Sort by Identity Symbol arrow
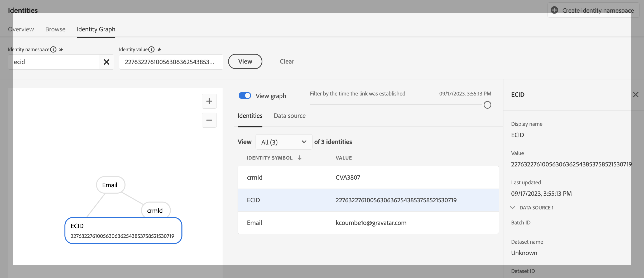The height and width of the screenshot is (278, 644). coord(300,158)
